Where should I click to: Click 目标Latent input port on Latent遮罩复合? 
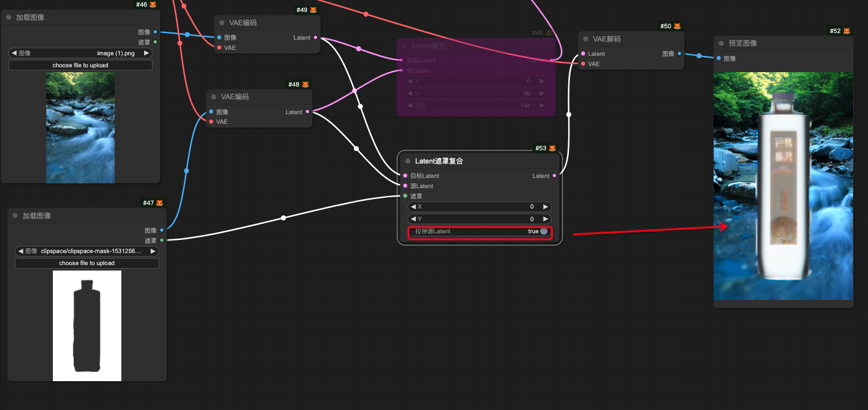click(405, 176)
